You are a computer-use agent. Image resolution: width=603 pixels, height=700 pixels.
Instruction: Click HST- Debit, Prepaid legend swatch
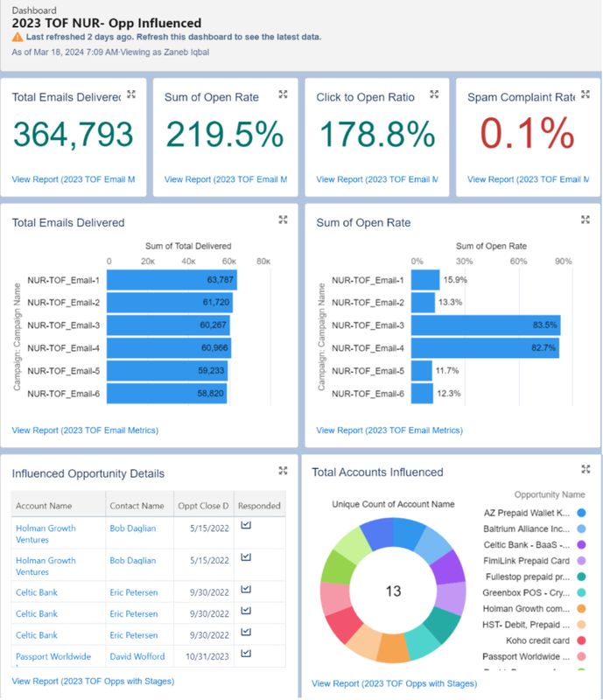pyautogui.click(x=581, y=625)
